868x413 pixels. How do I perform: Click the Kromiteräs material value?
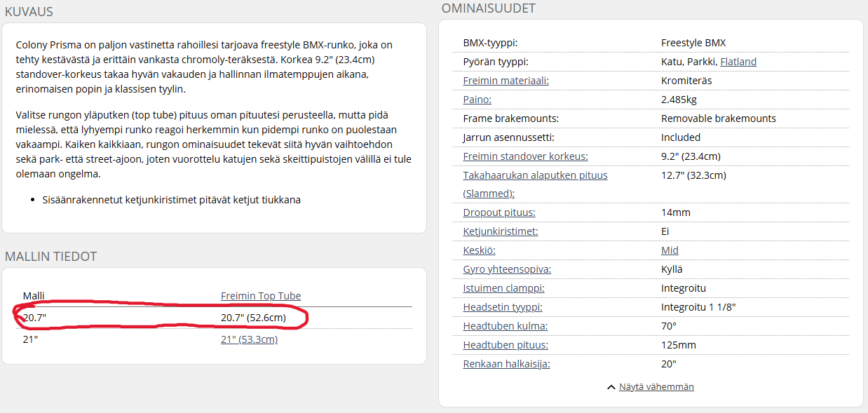click(x=686, y=81)
